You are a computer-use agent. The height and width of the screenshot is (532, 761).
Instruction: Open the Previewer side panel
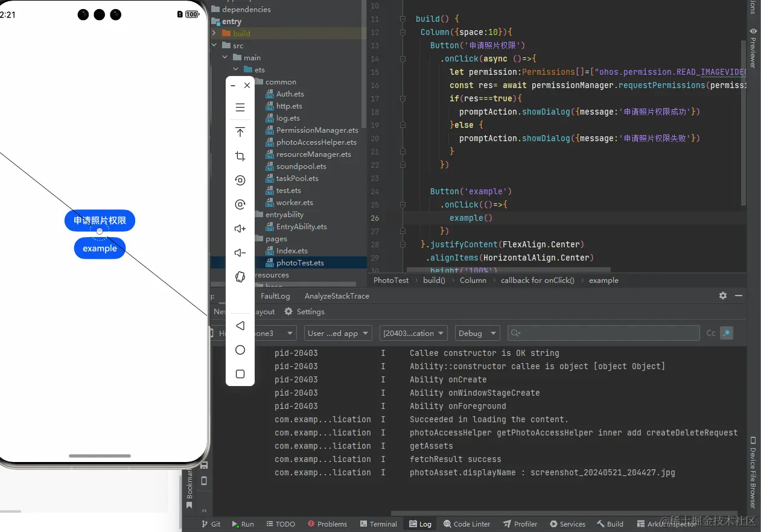[753, 48]
